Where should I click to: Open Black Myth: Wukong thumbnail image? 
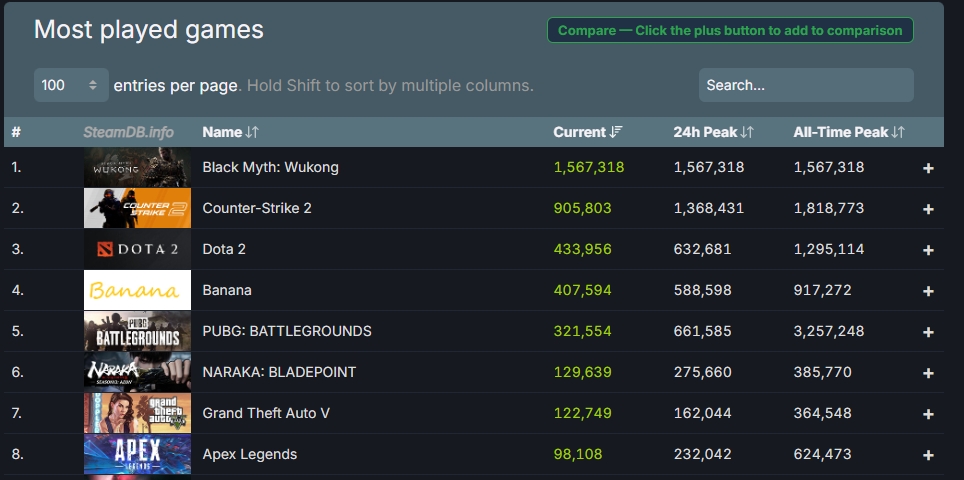[x=137, y=167]
